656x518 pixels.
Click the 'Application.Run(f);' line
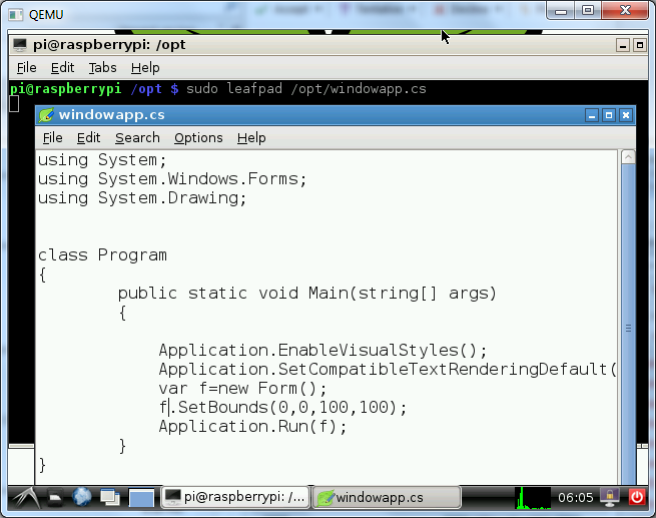(x=253, y=427)
